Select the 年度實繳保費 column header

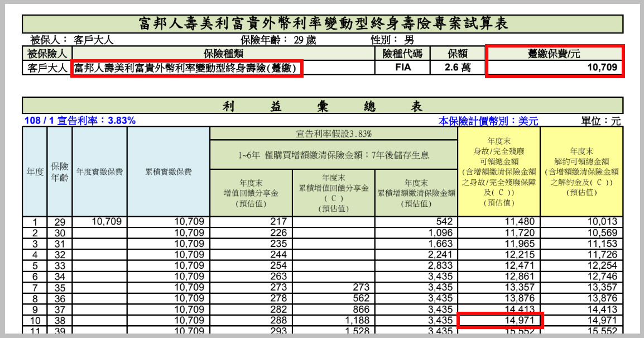(x=99, y=172)
